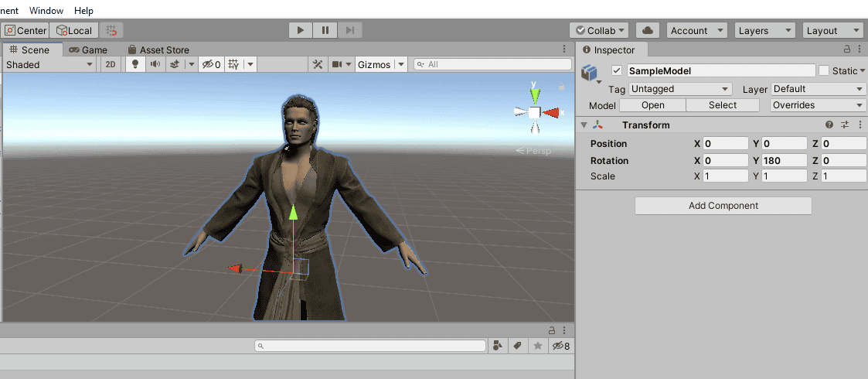Image resolution: width=868 pixels, height=379 pixels.
Task: Open the Help menu
Action: pos(83,11)
